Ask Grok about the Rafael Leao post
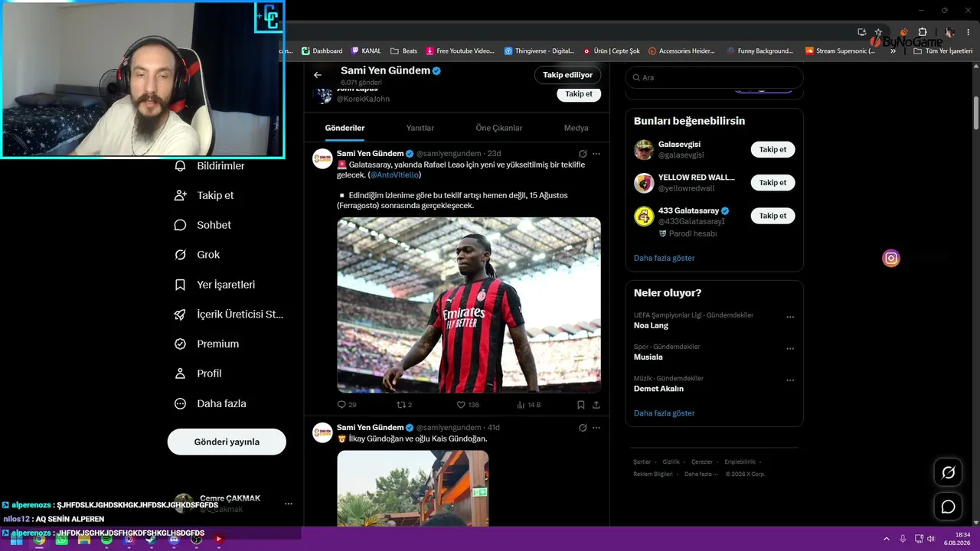This screenshot has width=980, height=551. point(583,154)
